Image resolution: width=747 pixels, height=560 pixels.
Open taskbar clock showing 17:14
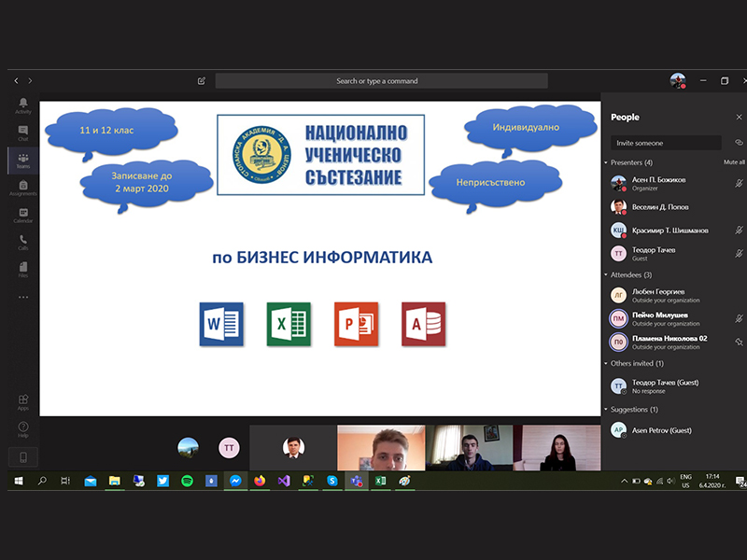(712, 481)
